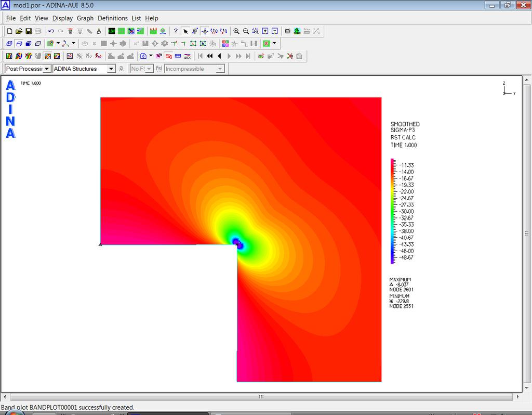The image size is (532, 415).
Task: Click the black Clear graphics icon
Action: (112, 31)
